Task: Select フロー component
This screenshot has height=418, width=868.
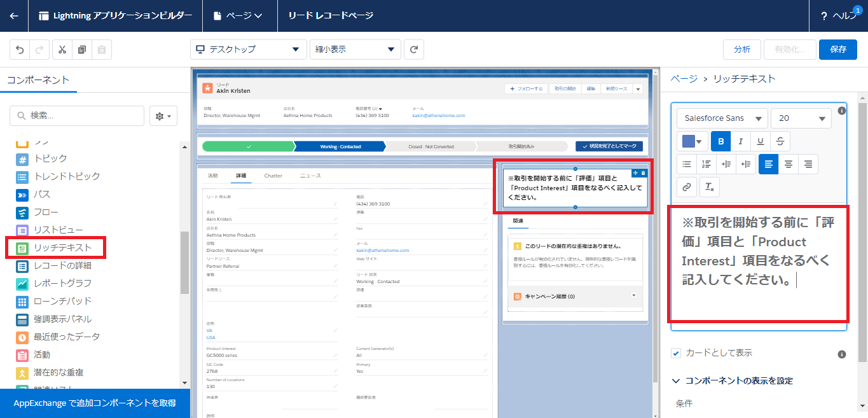Action: 37,212
